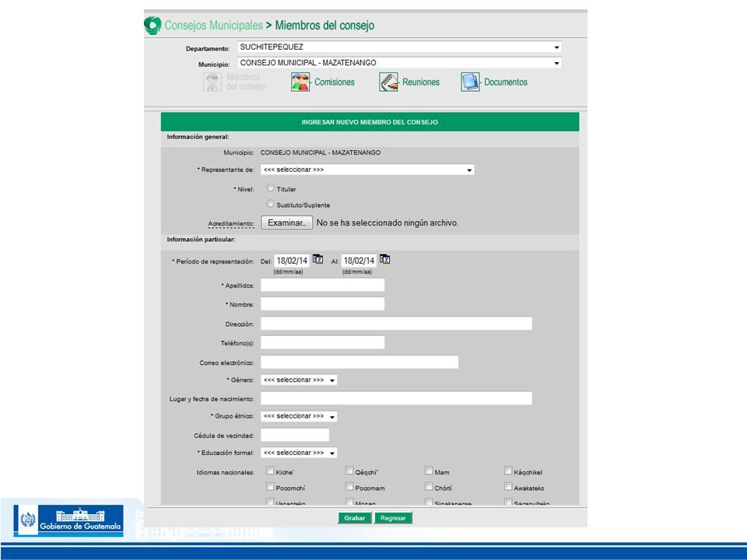The height and width of the screenshot is (560, 747).
Task: Focus the Correo electrónico field
Action: click(x=359, y=362)
